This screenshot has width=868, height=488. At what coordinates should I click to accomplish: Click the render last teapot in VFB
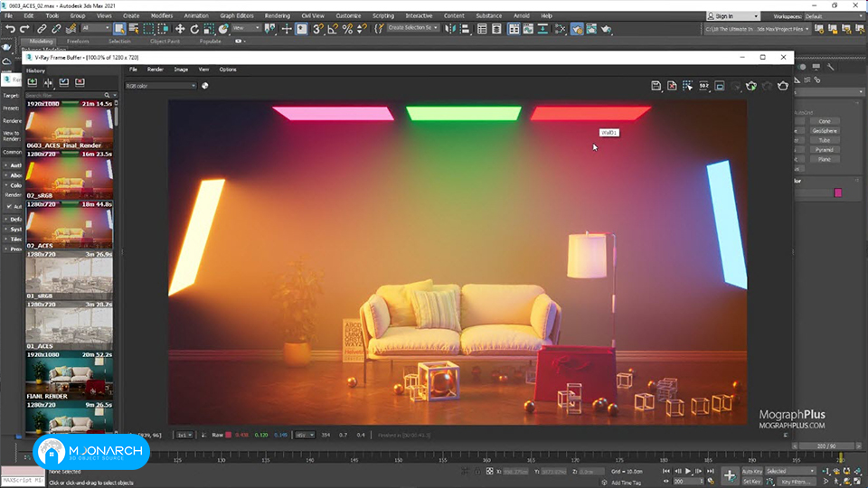[x=783, y=86]
